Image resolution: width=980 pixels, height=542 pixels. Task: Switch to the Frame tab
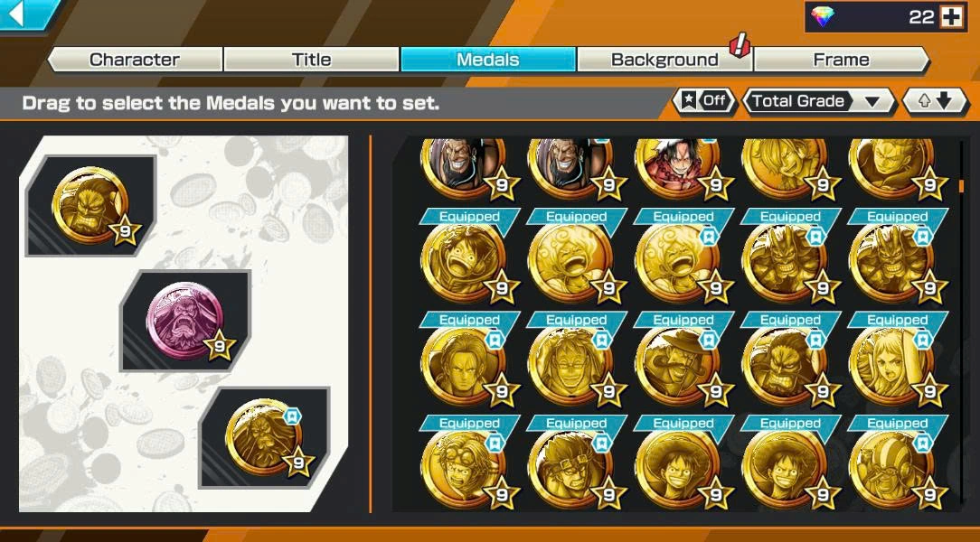[x=842, y=60]
